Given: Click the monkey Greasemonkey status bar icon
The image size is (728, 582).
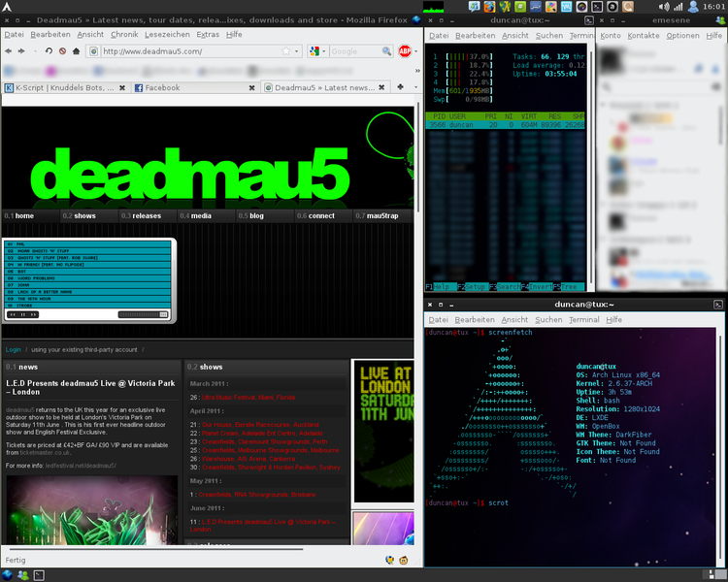Looking at the screenshot, I should 404,561.
